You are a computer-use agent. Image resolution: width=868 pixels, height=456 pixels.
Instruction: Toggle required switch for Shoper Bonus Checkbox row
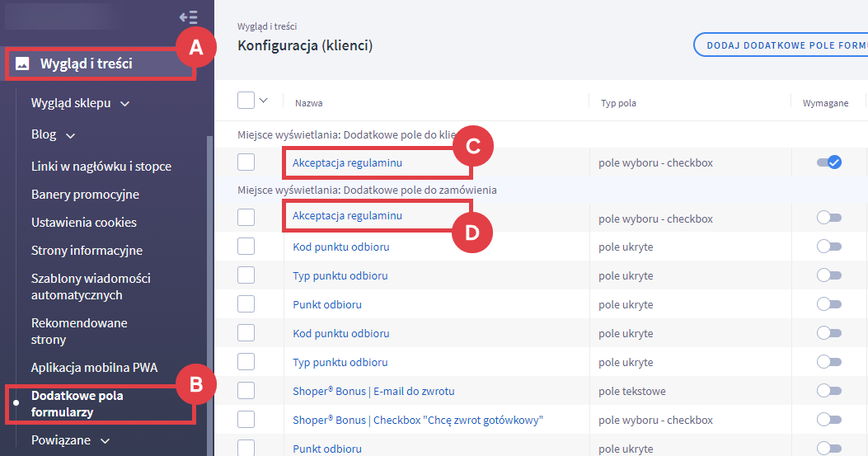pyautogui.click(x=828, y=420)
